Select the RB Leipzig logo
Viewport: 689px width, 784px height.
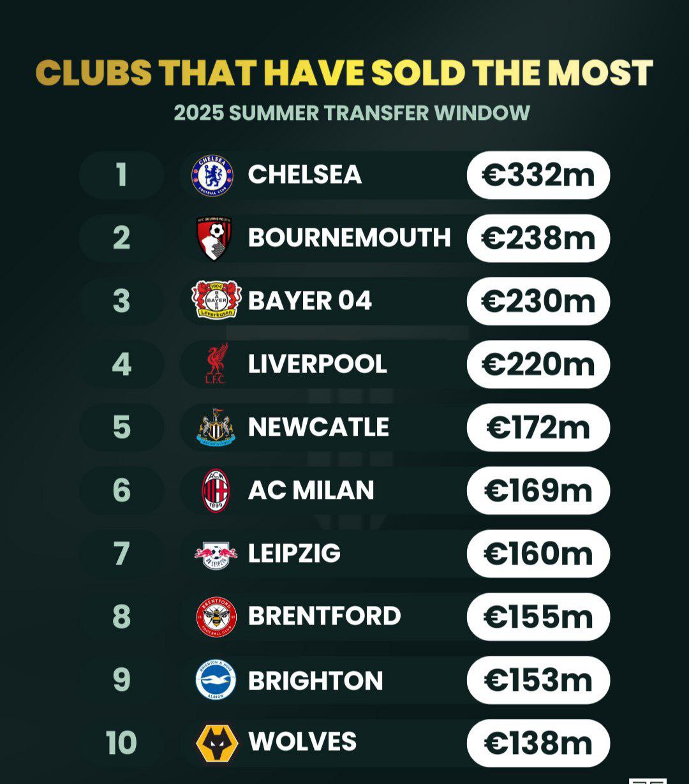(216, 554)
